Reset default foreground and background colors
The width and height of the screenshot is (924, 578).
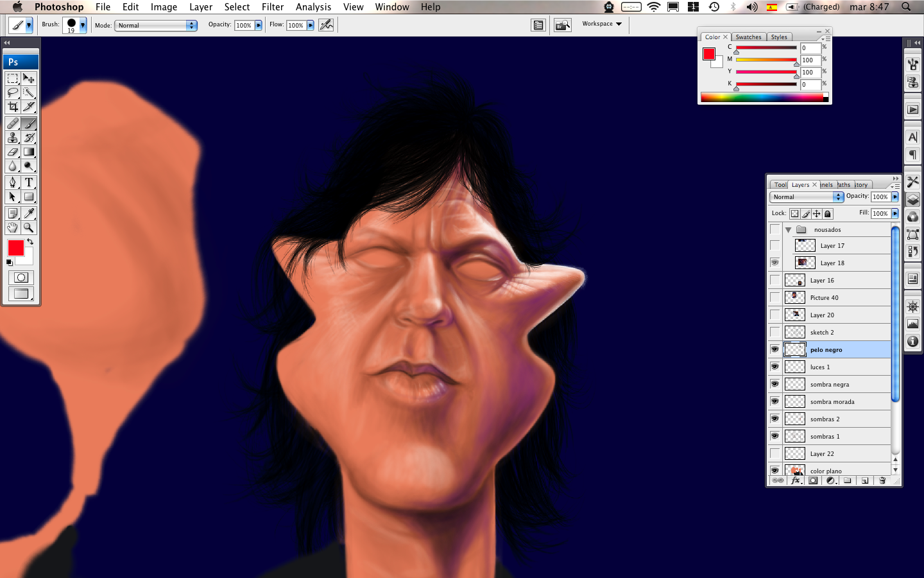pos(10,262)
